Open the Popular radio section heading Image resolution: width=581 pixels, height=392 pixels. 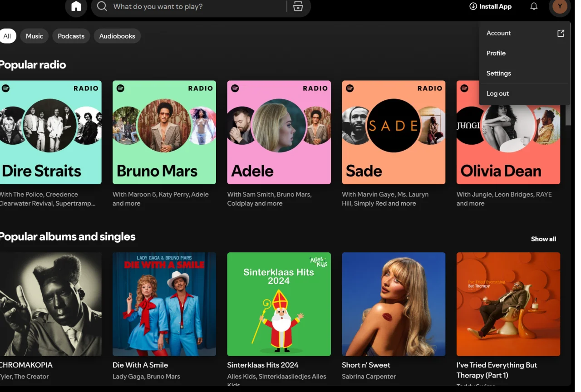[33, 64]
